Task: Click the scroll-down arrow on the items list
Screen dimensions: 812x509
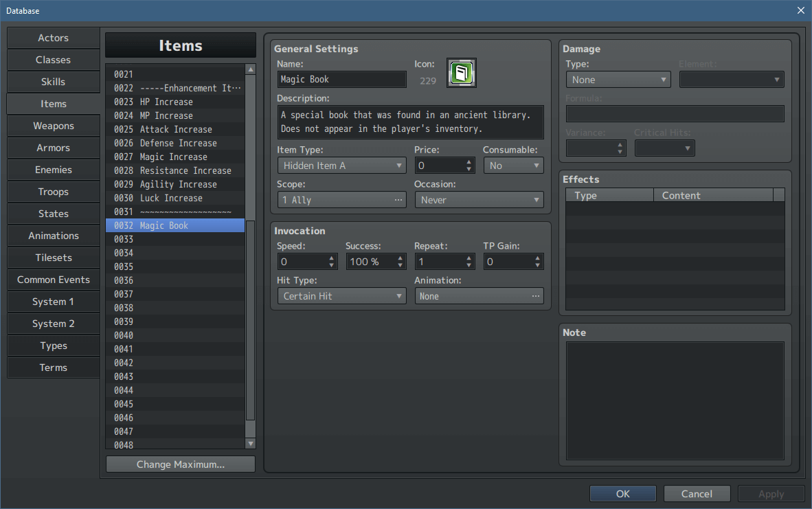Action: click(x=250, y=444)
